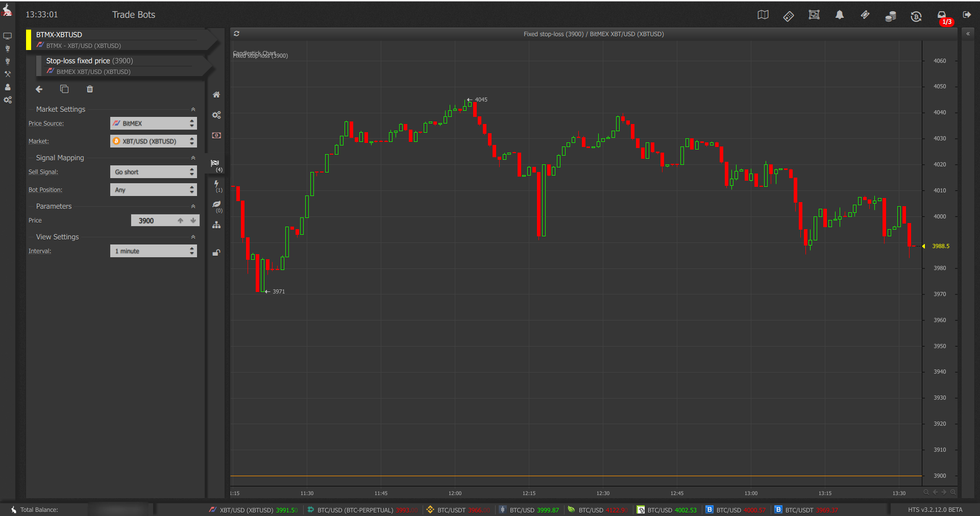Click the Interval label link
This screenshot has width=980, height=516.
[40, 251]
